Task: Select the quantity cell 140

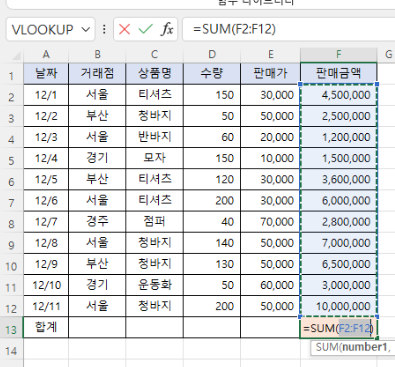Action: click(212, 243)
